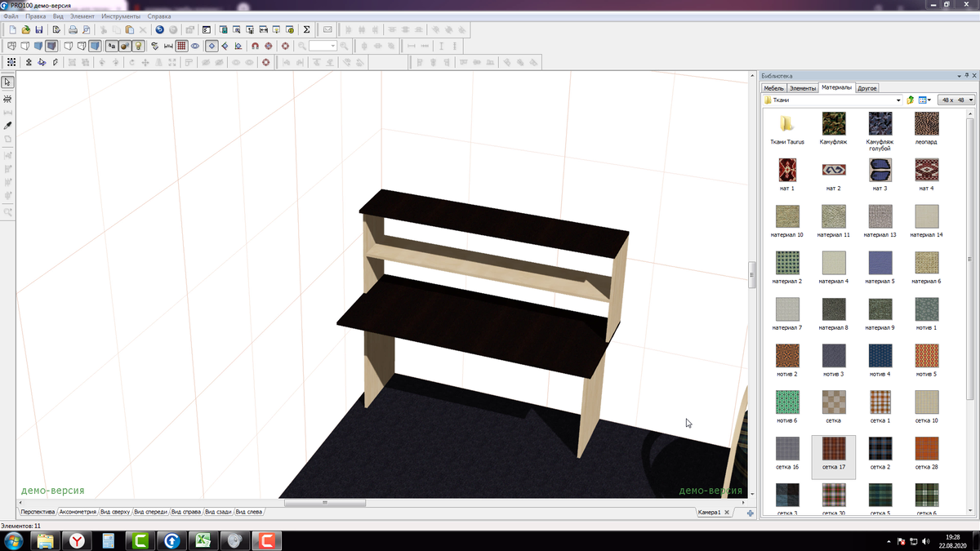The image size is (980, 551).
Task: Open the Библиотека panel options arrow
Action: point(958,76)
